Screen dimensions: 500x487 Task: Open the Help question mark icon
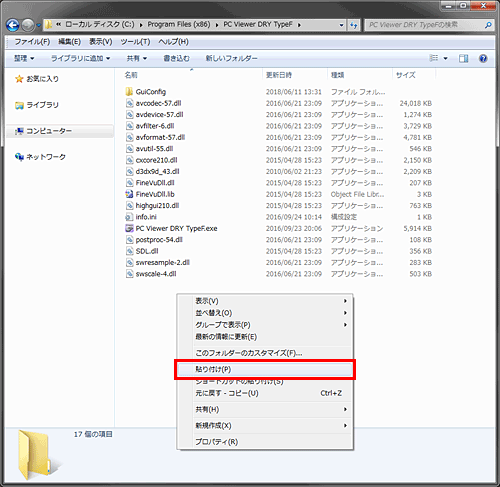pyautogui.click(x=483, y=59)
